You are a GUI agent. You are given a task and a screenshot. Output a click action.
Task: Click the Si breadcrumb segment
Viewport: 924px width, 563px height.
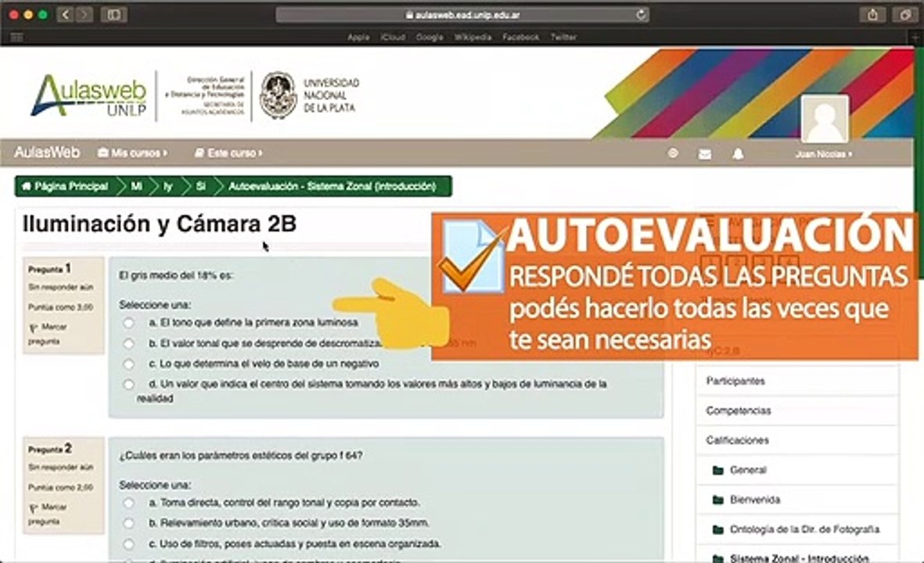point(200,187)
